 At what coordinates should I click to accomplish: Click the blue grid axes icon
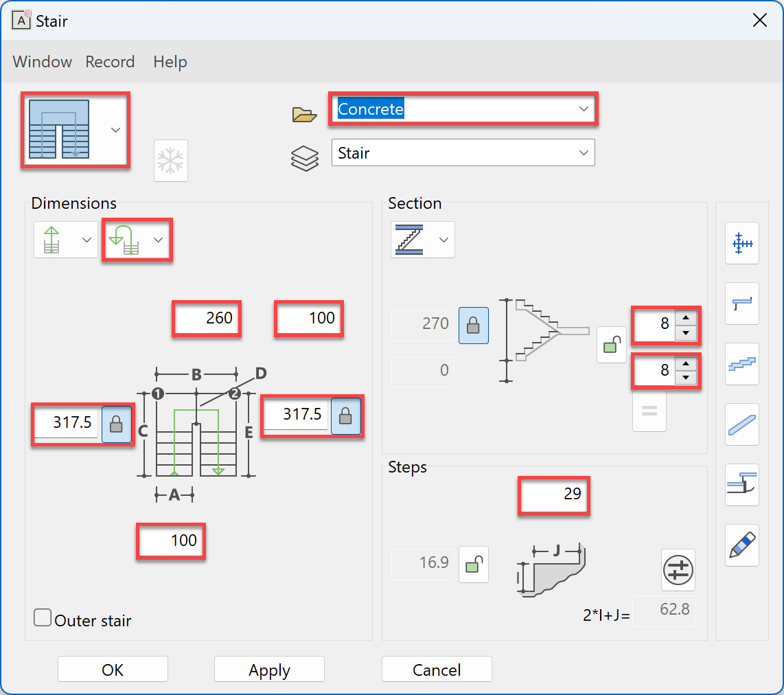click(x=742, y=243)
